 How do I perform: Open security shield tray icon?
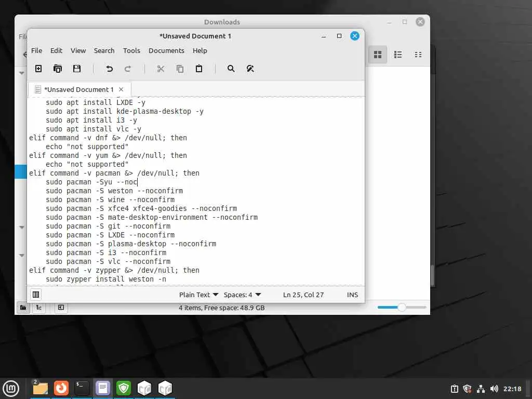pyautogui.click(x=467, y=389)
